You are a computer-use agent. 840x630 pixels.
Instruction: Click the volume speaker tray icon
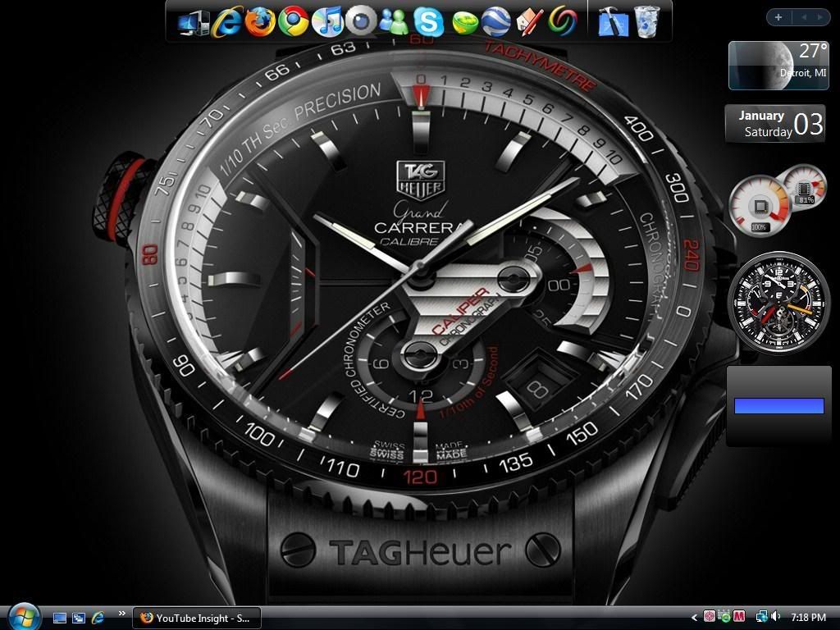775,617
